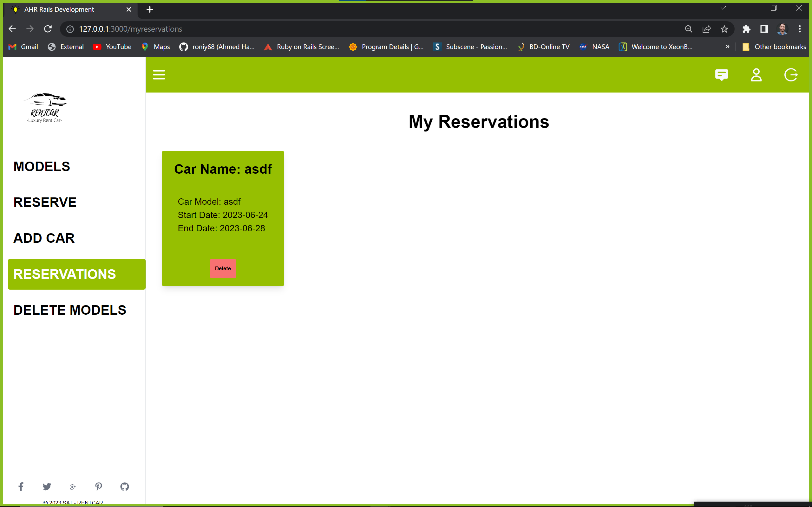Reload the page
812x507 pixels.
pos(48,29)
